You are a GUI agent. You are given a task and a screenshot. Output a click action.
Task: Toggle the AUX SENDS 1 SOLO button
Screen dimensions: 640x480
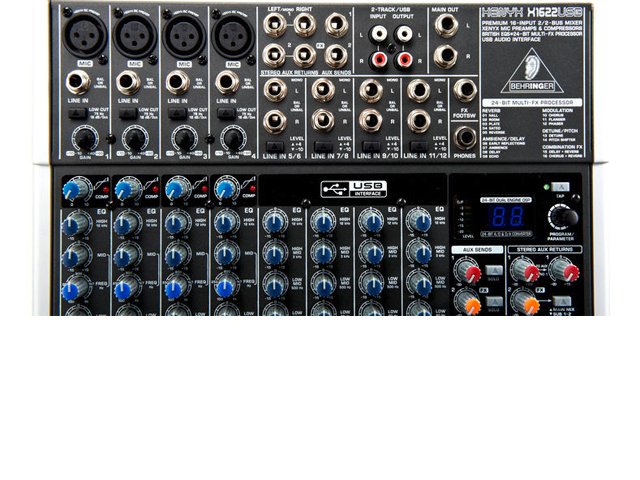(x=494, y=271)
